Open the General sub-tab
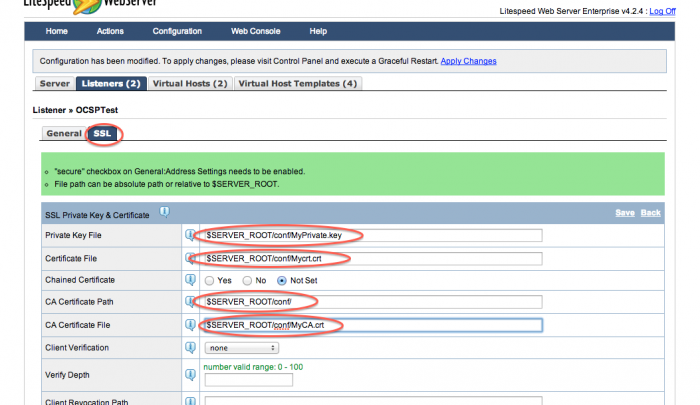 point(64,134)
